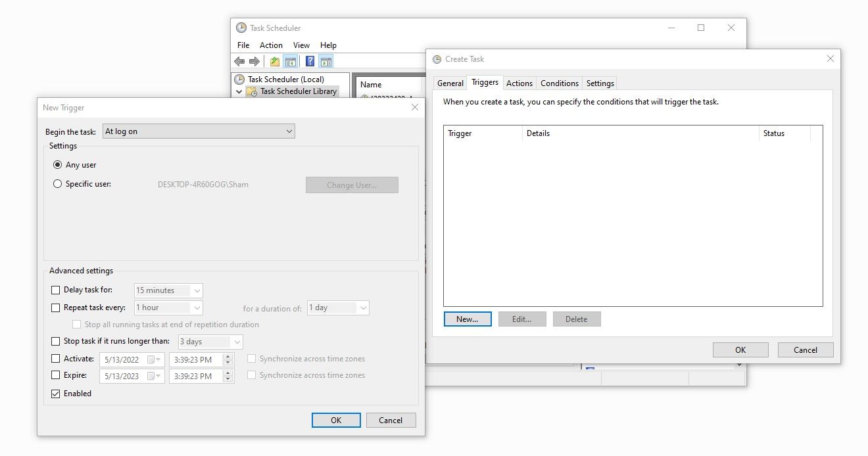The image size is (868, 456).
Task: Check Synchronize across time zones on Activate row
Action: point(252,359)
